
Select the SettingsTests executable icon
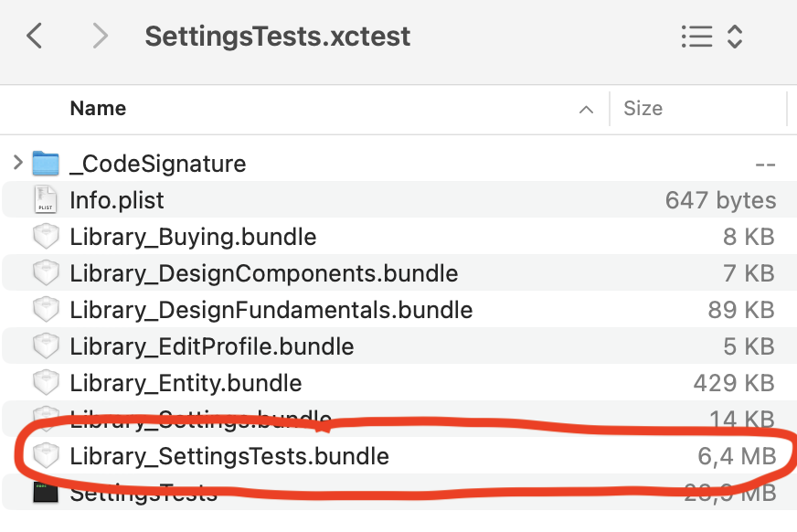click(x=46, y=493)
